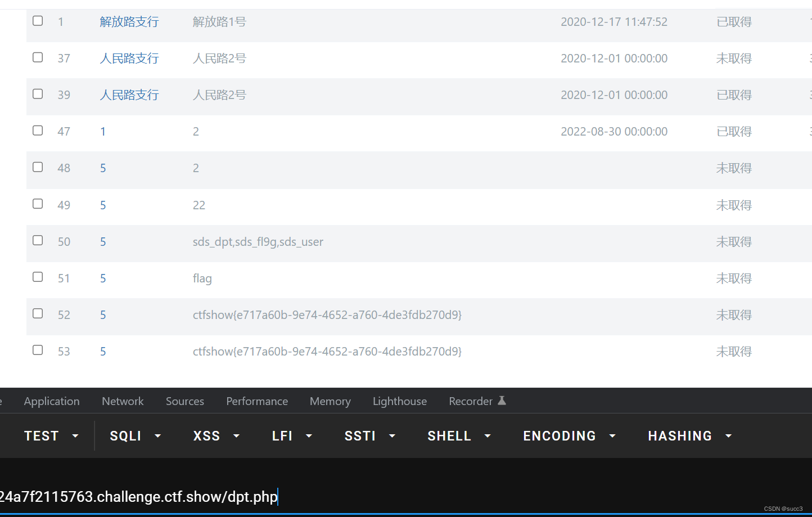Expand the SHELL dropdown menu
The height and width of the screenshot is (517, 812).
click(x=459, y=436)
